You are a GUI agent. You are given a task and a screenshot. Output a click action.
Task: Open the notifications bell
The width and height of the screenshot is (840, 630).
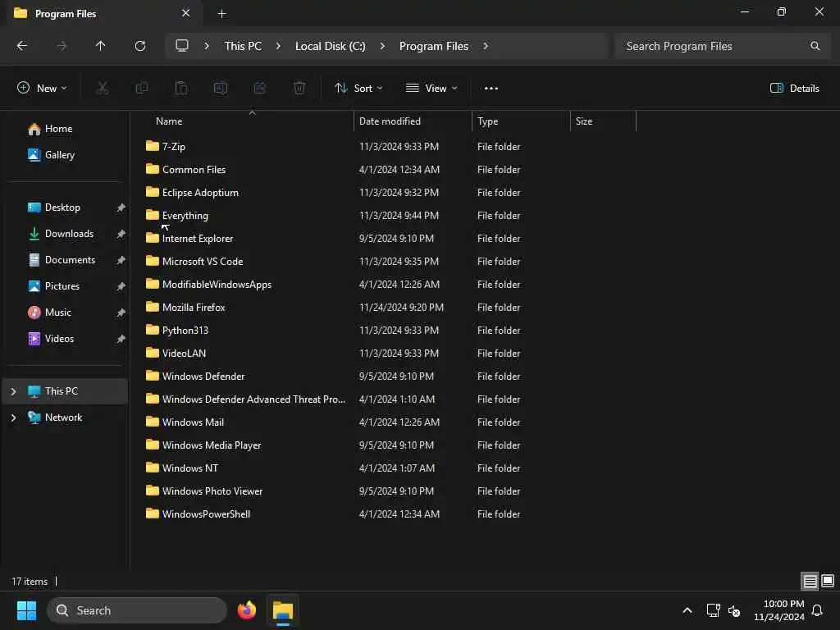pos(818,610)
